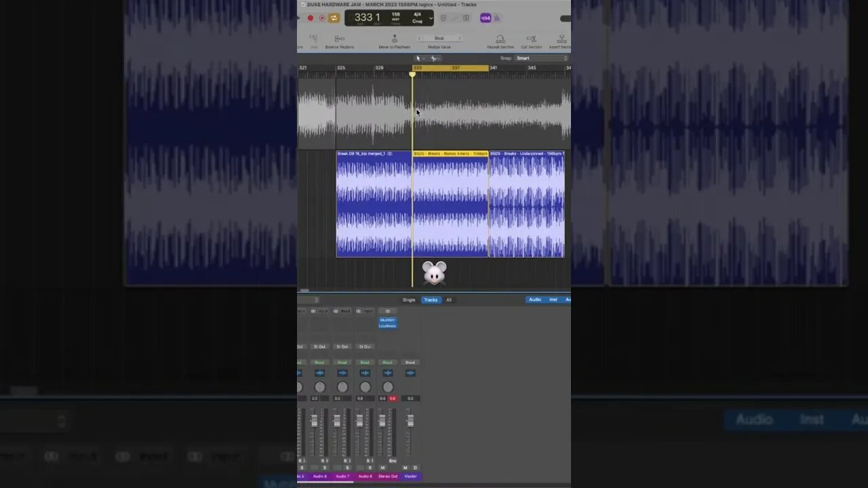Select the Audio 7 channel name label

(x=342, y=476)
